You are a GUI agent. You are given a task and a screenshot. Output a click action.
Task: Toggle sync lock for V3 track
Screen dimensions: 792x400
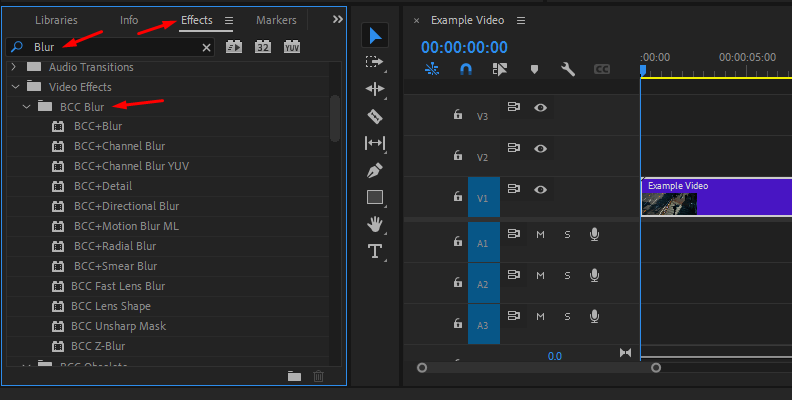pos(514,107)
